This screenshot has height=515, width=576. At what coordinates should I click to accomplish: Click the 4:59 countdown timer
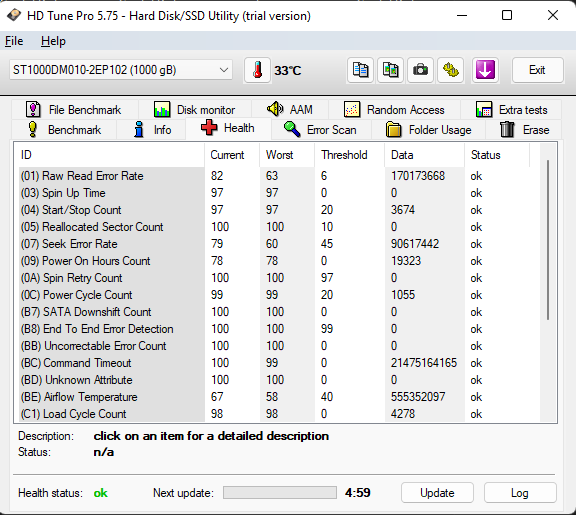[357, 493]
